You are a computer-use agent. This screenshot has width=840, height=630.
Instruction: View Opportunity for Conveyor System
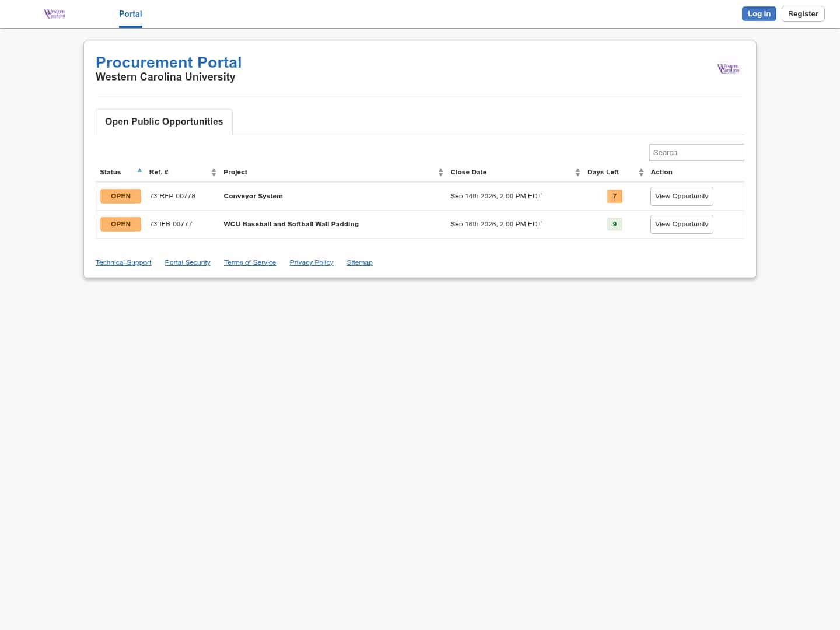[x=681, y=197]
